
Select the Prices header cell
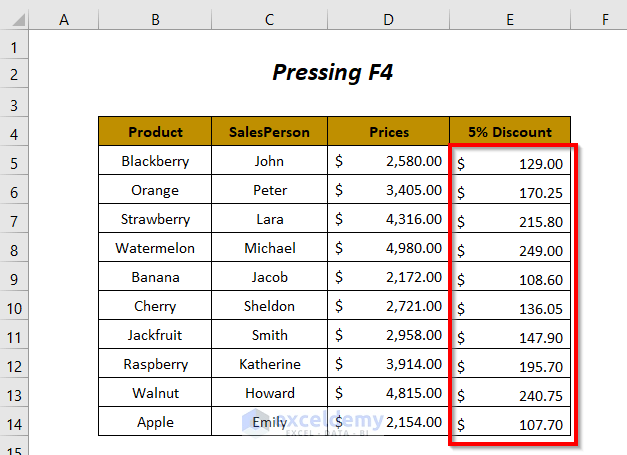(388, 132)
